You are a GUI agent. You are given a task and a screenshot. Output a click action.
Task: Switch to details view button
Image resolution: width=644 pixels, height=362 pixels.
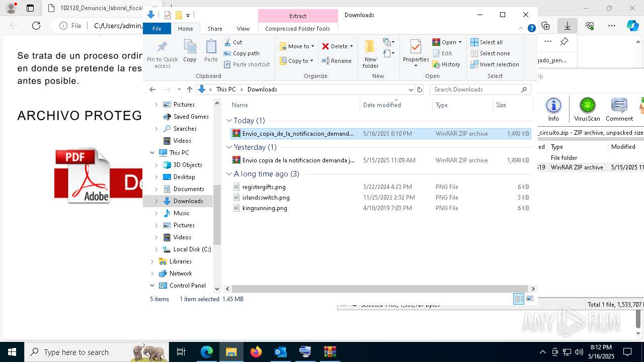coord(519,299)
